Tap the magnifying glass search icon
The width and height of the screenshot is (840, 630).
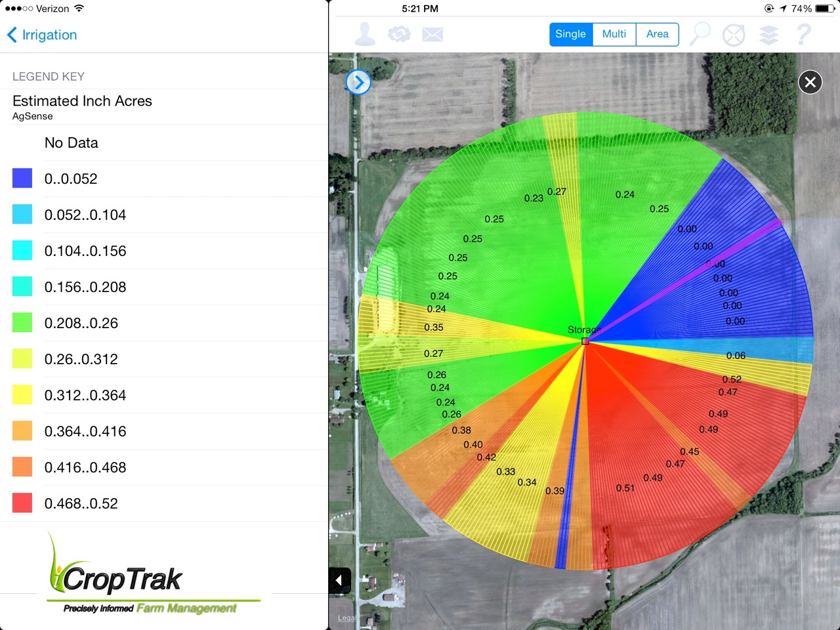pyautogui.click(x=700, y=33)
